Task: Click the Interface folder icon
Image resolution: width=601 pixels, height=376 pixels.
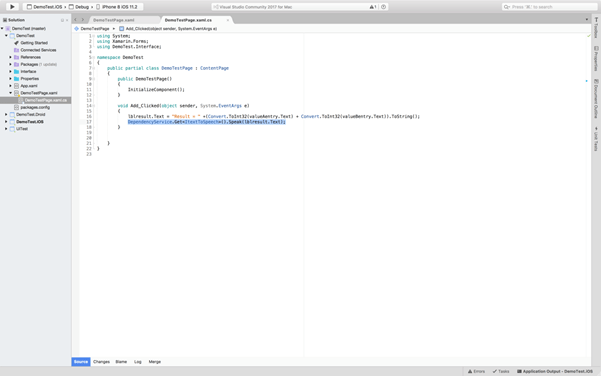Action: tap(16, 72)
